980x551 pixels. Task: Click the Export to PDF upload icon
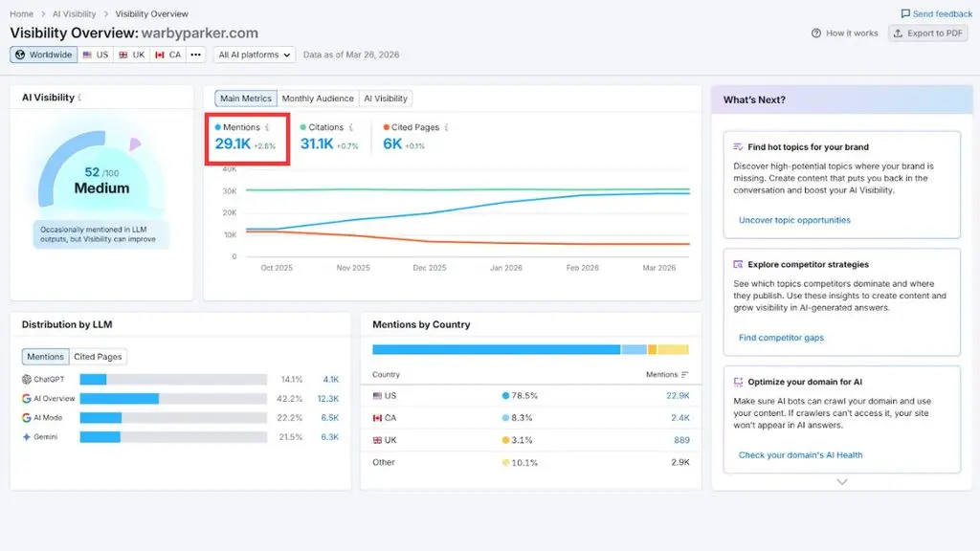[898, 33]
